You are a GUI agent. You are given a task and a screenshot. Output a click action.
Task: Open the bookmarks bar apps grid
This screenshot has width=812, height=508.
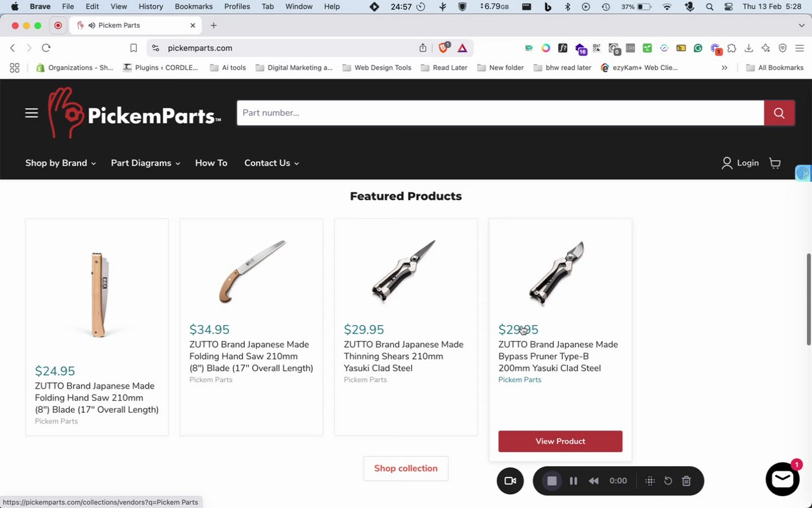15,67
